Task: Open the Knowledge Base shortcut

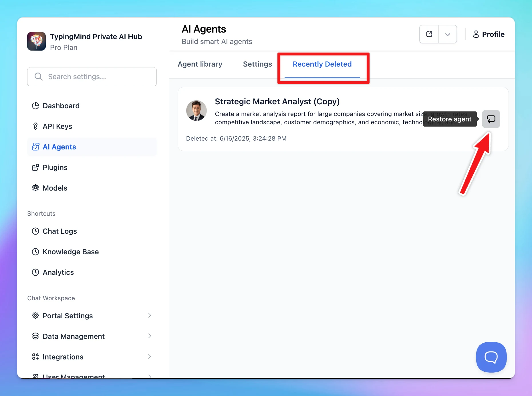Action: tap(92, 252)
